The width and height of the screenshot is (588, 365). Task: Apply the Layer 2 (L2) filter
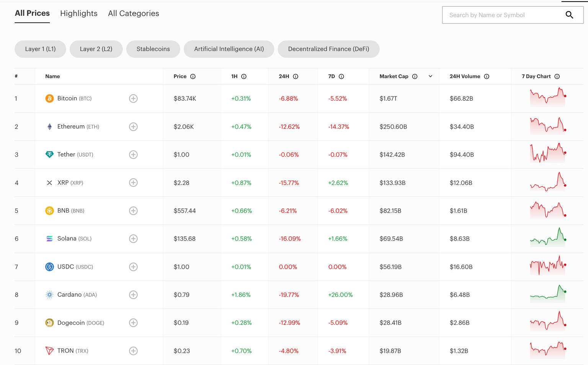[x=96, y=49]
